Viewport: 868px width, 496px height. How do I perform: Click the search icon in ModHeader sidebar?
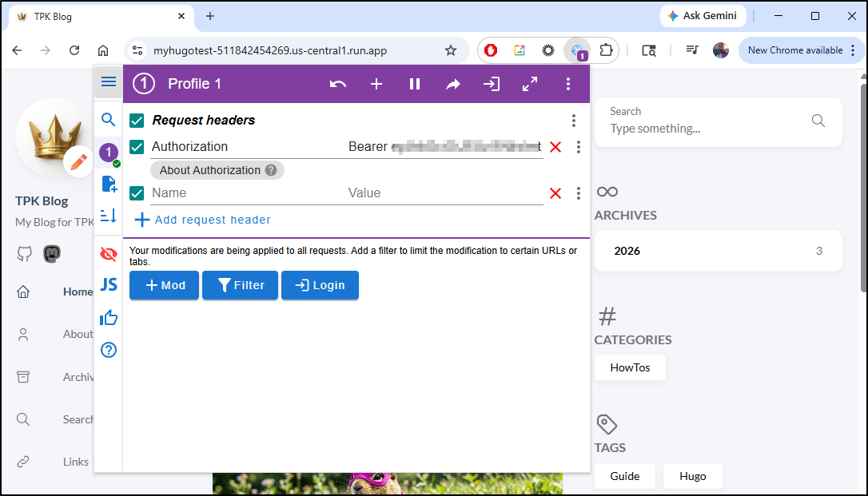pyautogui.click(x=109, y=120)
